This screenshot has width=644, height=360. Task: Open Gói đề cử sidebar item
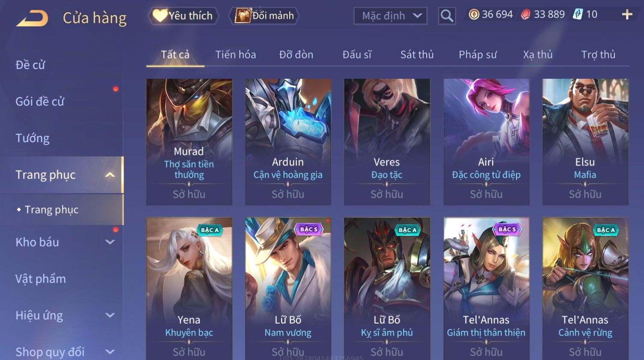[x=40, y=101]
